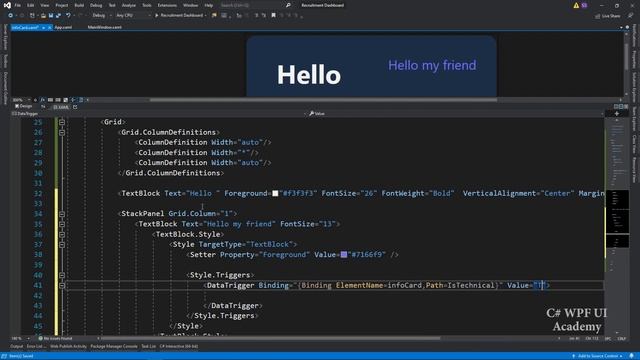Click the Save All toolbar icon
Viewport: 640px width, 360px height.
58,16
